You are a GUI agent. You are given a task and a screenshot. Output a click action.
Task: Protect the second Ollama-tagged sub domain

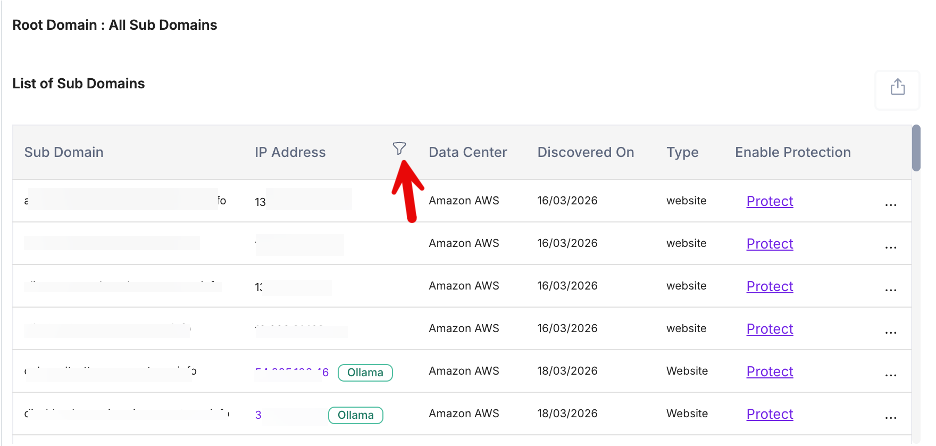tap(769, 414)
